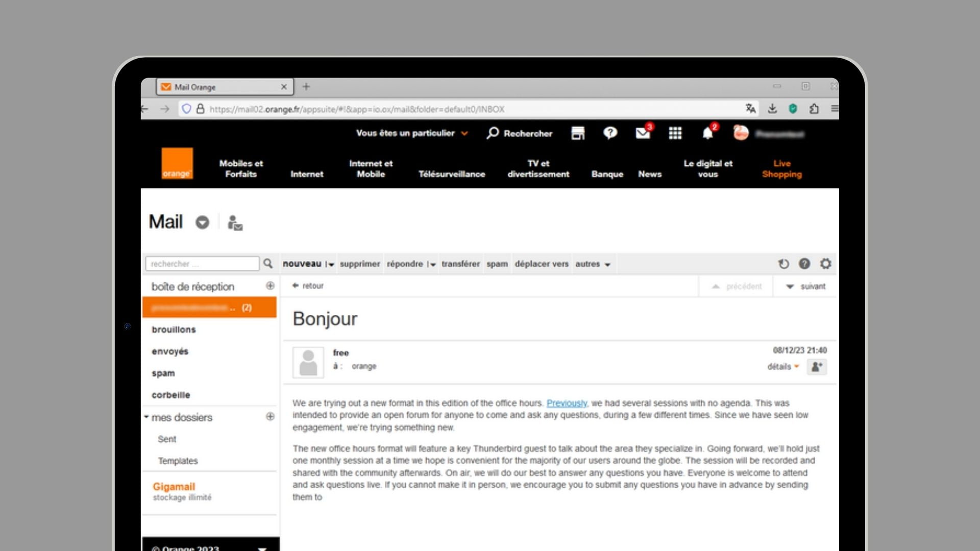Click the Orange logo

coord(177,163)
